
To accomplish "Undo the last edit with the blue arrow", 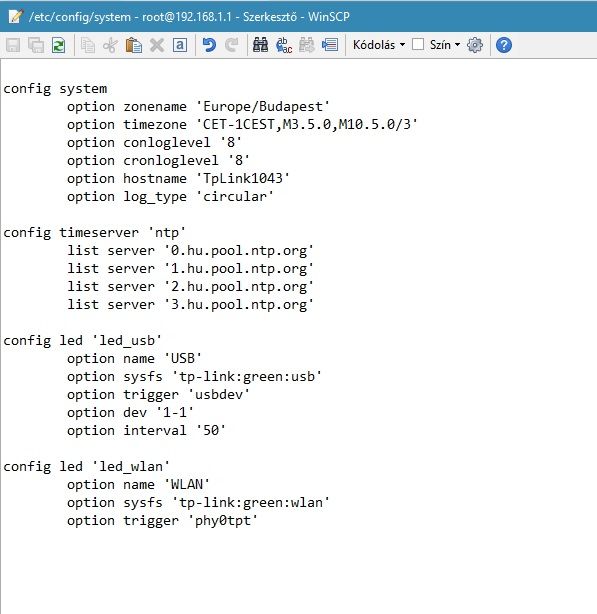I will point(209,45).
